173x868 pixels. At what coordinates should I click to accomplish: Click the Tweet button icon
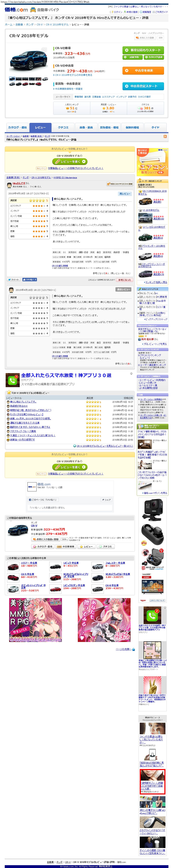click(14, 279)
